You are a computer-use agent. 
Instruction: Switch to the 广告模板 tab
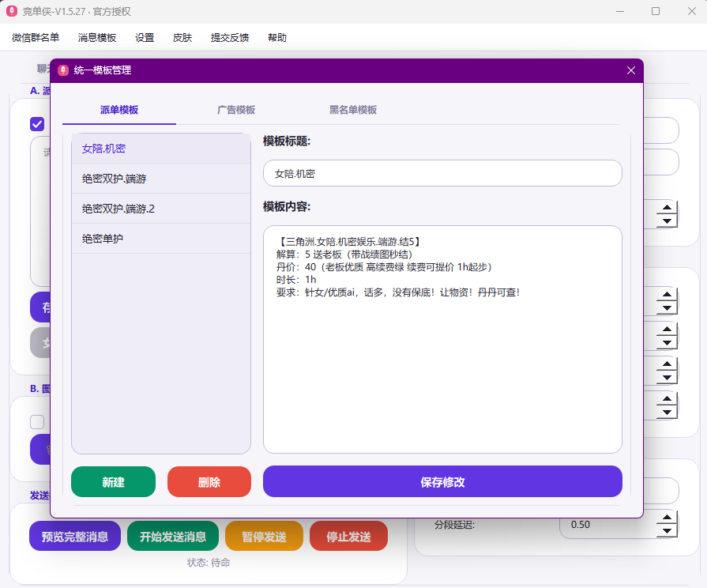point(236,110)
